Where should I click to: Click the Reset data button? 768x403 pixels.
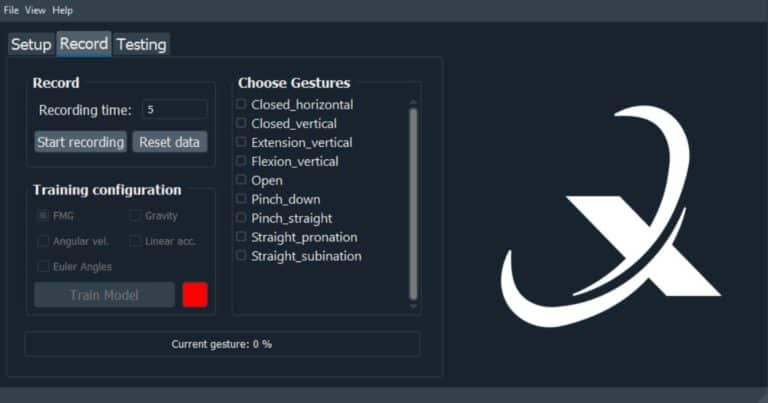click(x=169, y=142)
